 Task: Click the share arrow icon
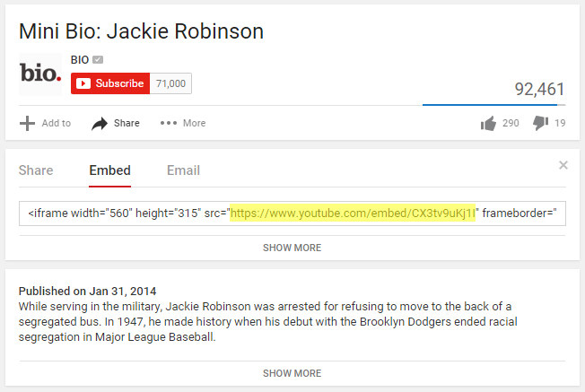point(100,123)
